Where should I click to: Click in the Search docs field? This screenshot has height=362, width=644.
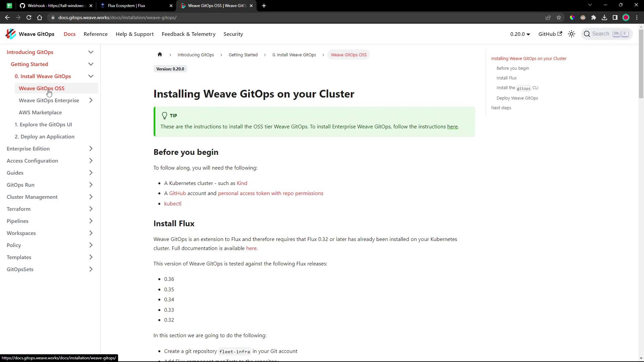pyautogui.click(x=600, y=34)
